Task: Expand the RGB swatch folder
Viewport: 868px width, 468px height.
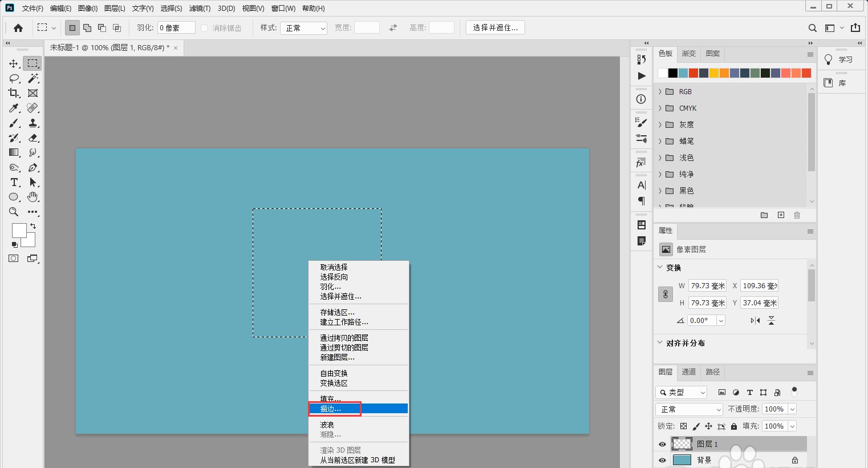Action: pos(660,91)
